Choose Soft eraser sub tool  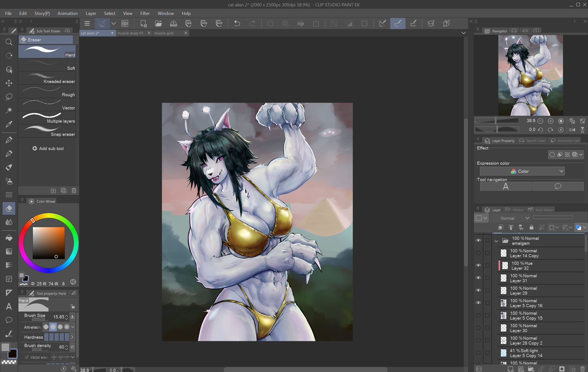[47, 65]
